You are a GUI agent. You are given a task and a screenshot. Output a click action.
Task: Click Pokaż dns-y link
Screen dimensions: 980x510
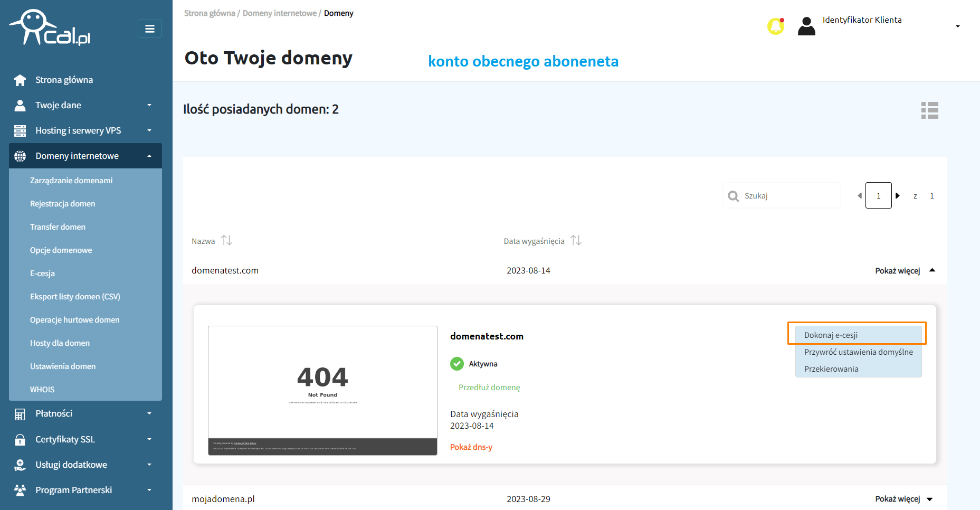(471, 447)
